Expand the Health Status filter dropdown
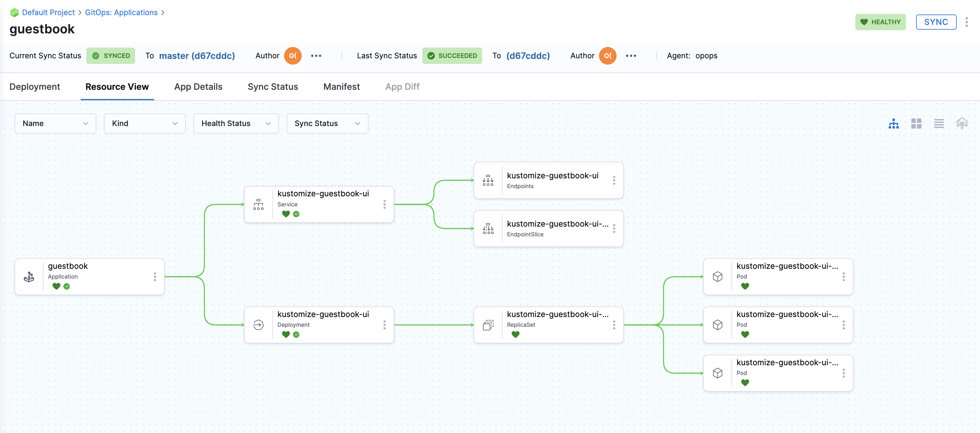 (x=236, y=123)
